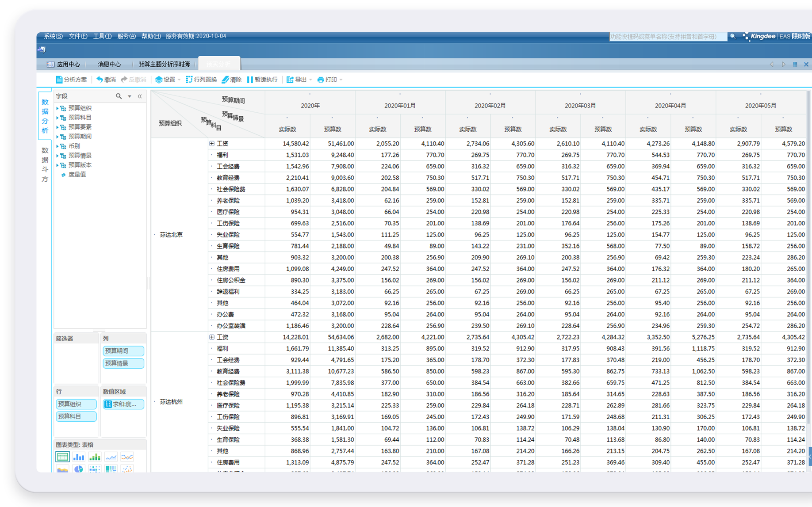
Task: Select the table chart type thumbnail
Action: tap(62, 457)
